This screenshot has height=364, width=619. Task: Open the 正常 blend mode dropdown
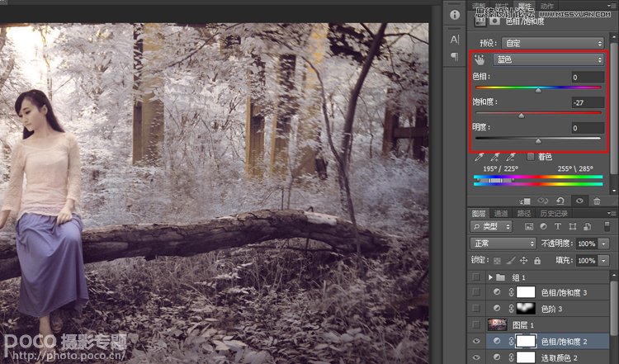503,243
